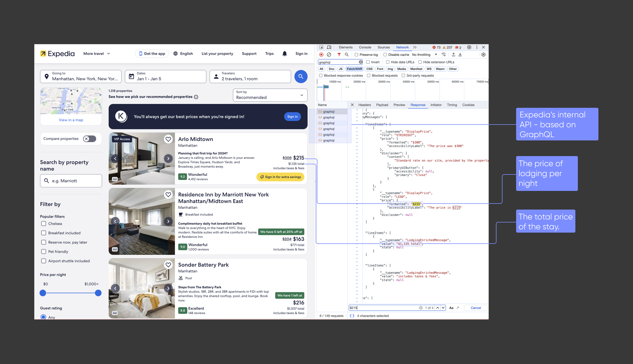
Task: Click the blue search magnifier button
Action: coord(301,76)
